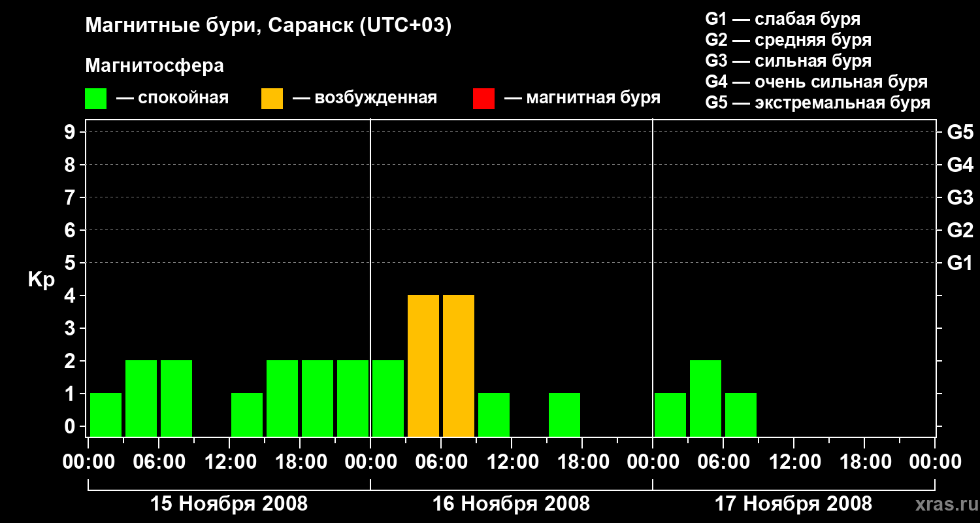Select the 'G3 — сильная буря' description line
Screen dimensions: 980x523
788,61
